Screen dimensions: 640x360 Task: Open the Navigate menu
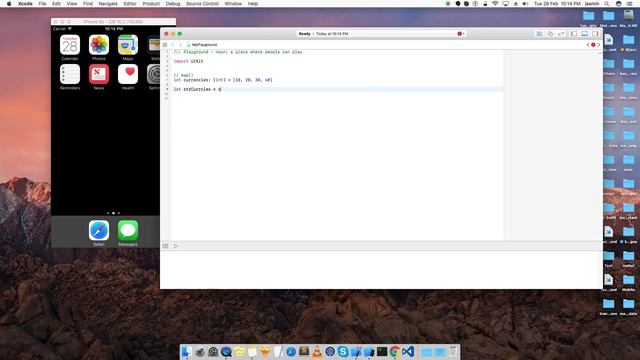(x=108, y=4)
